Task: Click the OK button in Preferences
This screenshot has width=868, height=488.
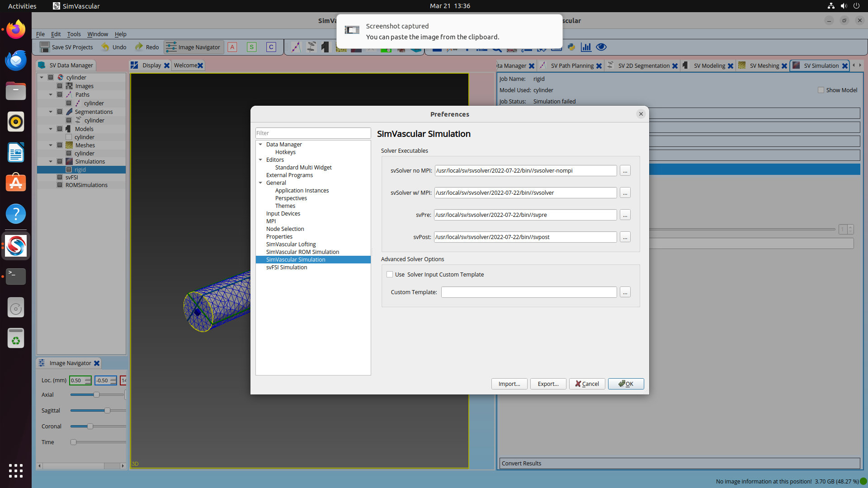Action: pos(626,384)
